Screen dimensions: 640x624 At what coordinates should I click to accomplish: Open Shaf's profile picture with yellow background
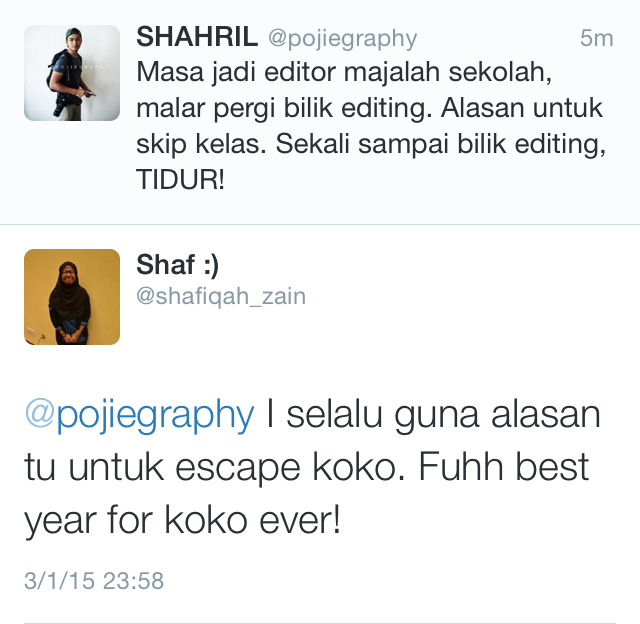[x=72, y=297]
